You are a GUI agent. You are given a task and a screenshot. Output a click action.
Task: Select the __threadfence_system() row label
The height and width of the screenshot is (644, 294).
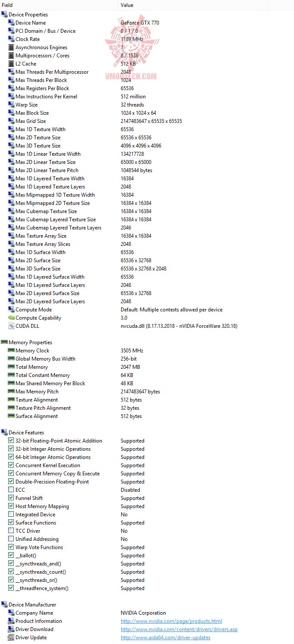click(42, 588)
